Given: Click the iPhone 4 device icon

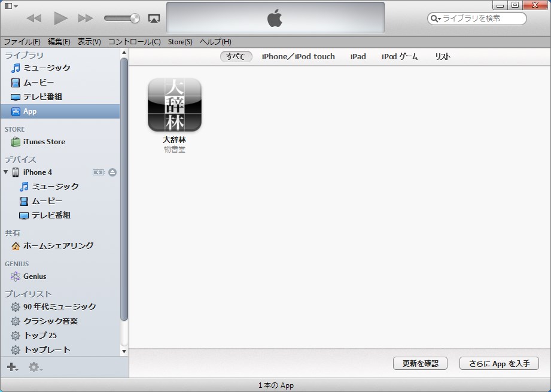Looking at the screenshot, I should (x=16, y=172).
